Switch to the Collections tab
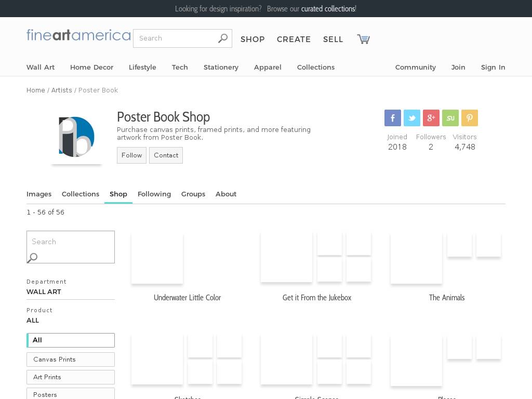The image size is (532, 399). click(81, 194)
